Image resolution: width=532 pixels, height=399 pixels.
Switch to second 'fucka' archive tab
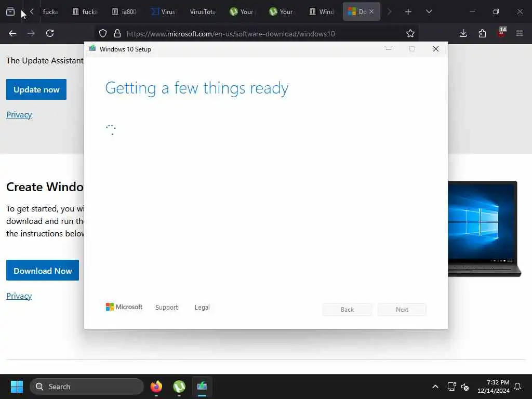[x=85, y=12]
